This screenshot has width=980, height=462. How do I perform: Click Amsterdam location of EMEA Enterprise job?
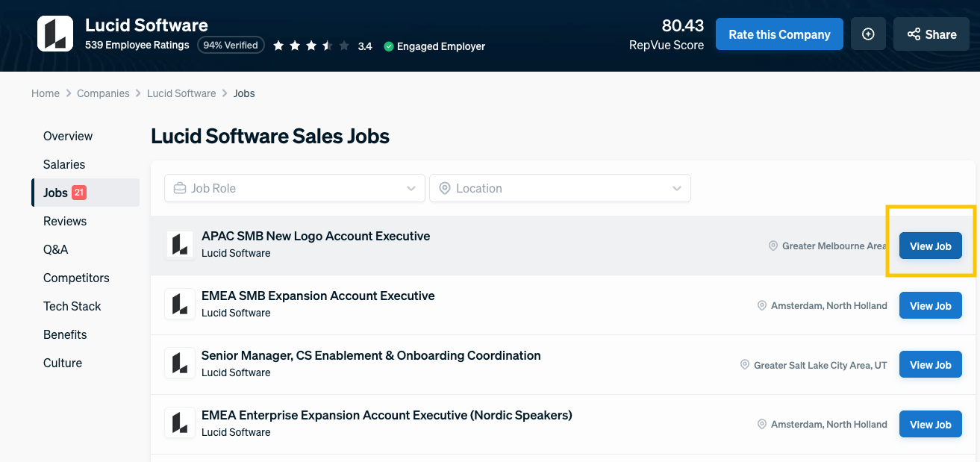click(829, 425)
